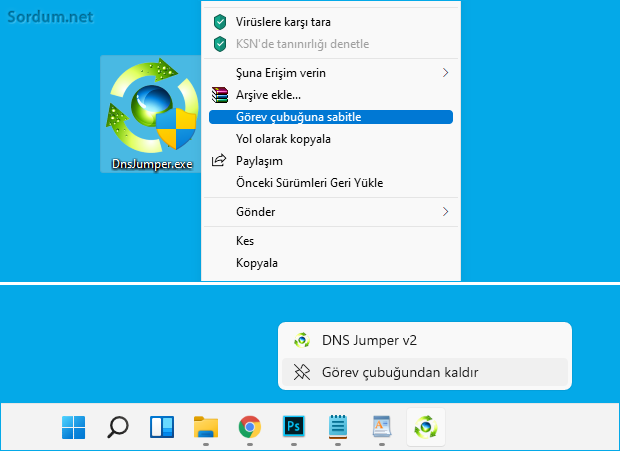Image resolution: width=620 pixels, height=451 pixels.
Task: Click the notepad icon on the taskbar
Action: click(x=338, y=428)
